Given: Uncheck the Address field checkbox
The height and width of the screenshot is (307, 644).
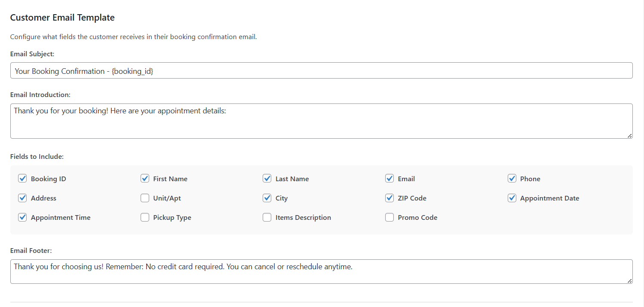Looking at the screenshot, I should 22,198.
